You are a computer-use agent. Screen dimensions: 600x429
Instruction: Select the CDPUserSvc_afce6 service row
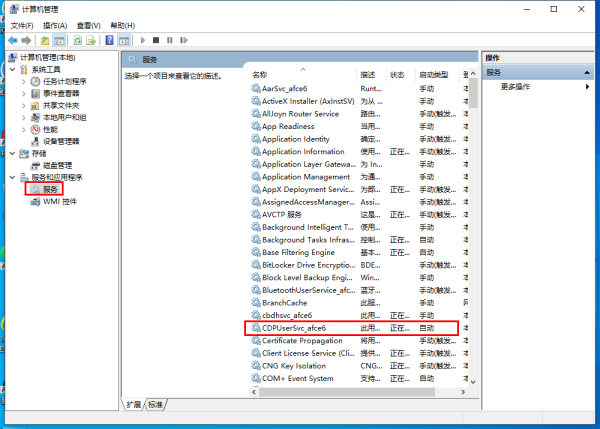(x=351, y=328)
